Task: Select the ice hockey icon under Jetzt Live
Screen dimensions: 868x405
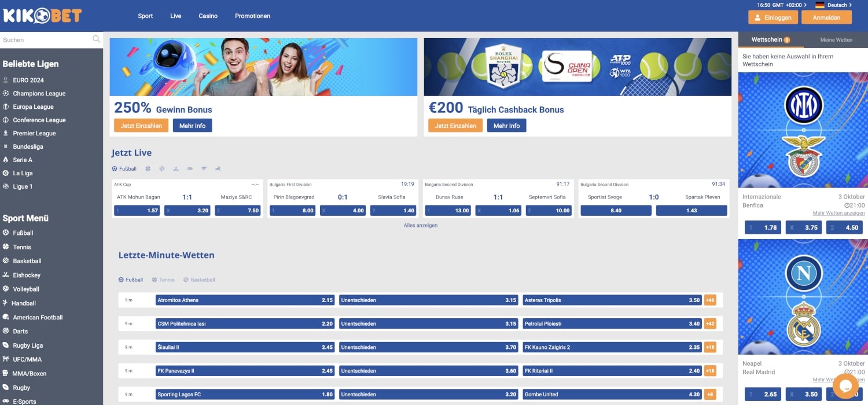Action: (x=176, y=169)
